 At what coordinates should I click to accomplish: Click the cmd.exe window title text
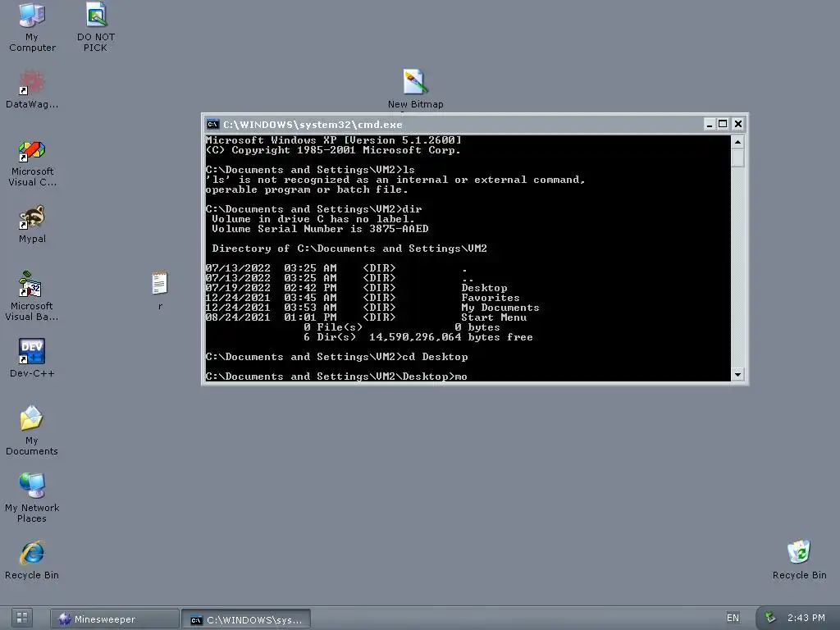point(313,125)
